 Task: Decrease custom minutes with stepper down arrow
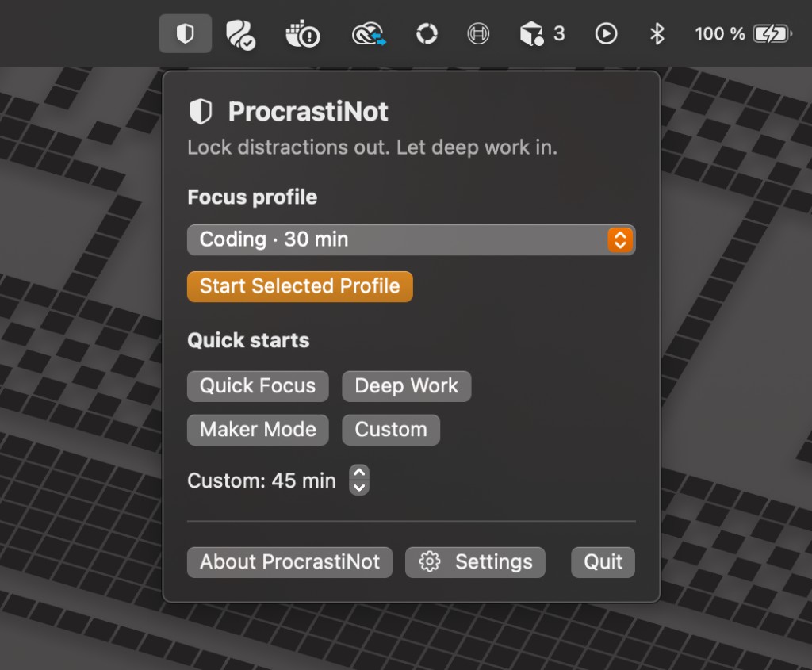click(x=359, y=487)
